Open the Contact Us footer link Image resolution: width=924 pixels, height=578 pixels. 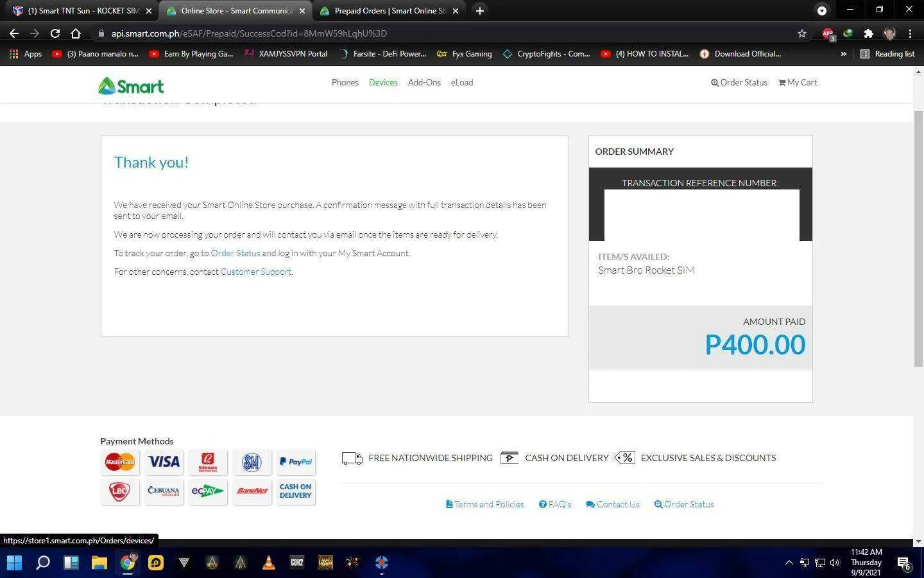(613, 504)
